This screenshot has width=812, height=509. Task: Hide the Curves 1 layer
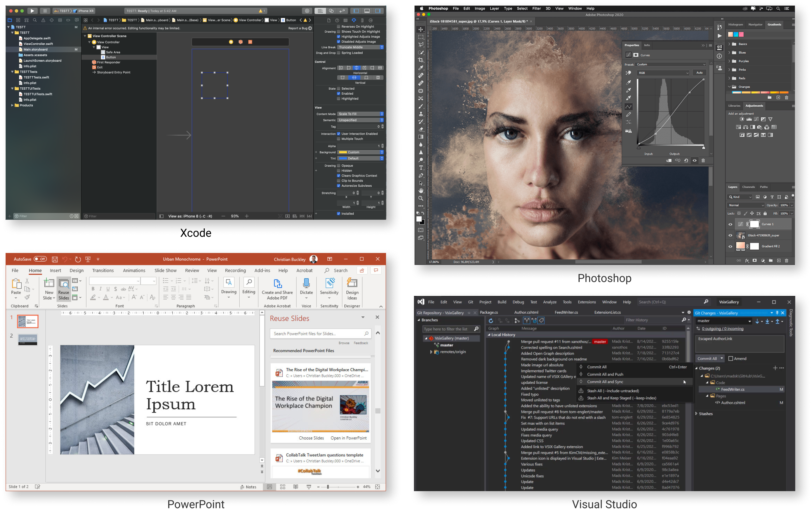click(x=730, y=224)
